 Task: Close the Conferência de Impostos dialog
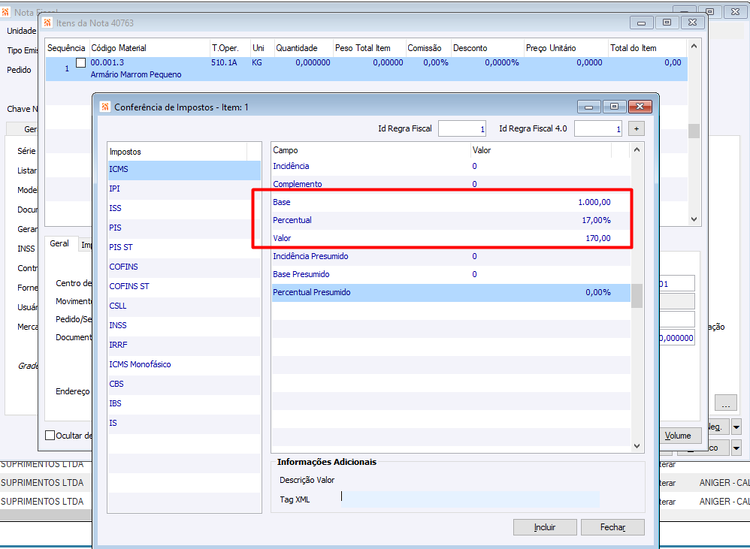tap(640, 107)
